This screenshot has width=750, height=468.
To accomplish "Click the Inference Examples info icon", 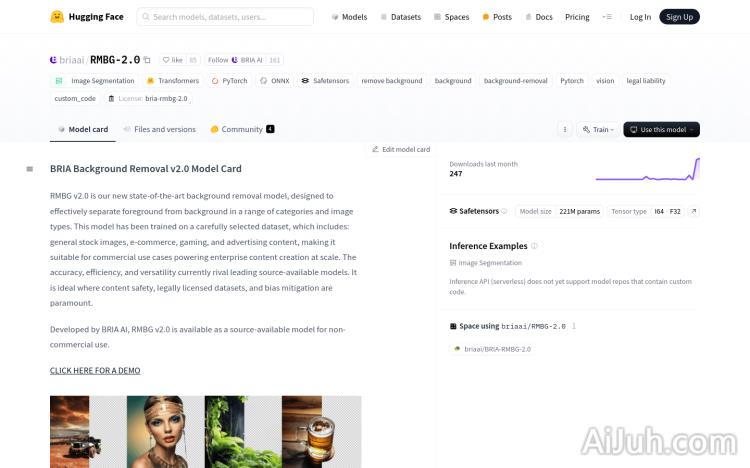I will tap(534, 246).
